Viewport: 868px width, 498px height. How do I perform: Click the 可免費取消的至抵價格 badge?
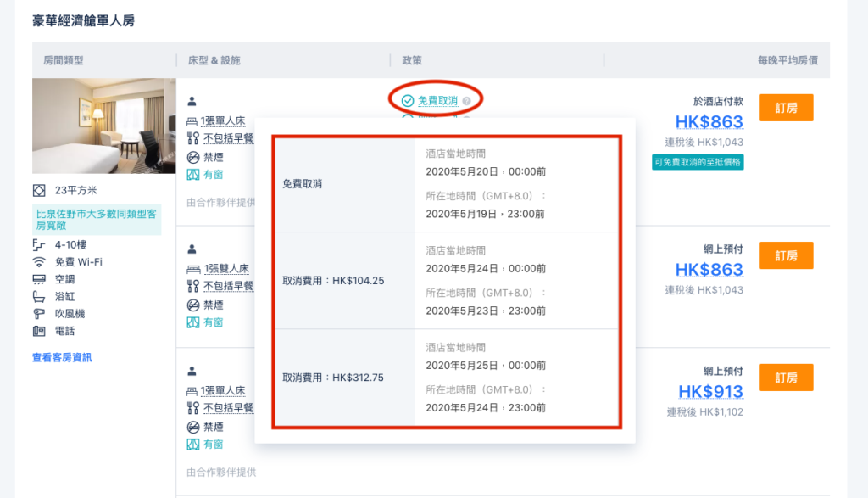click(x=698, y=162)
